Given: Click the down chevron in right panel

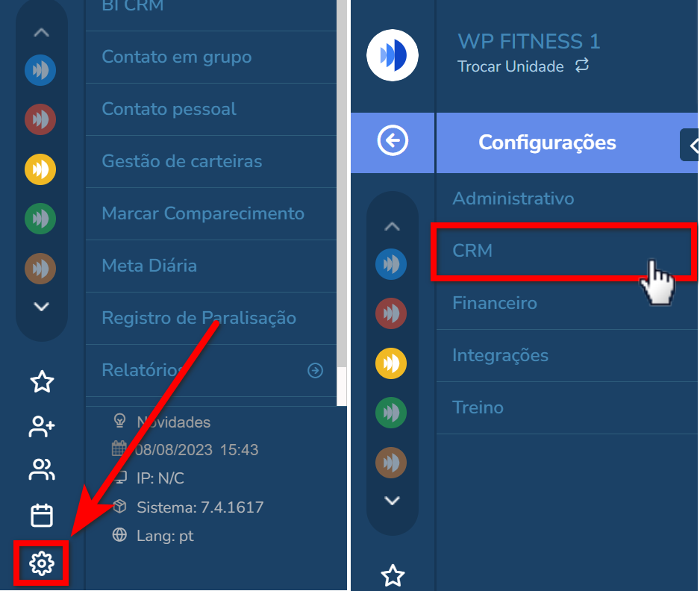Looking at the screenshot, I should (x=392, y=501).
